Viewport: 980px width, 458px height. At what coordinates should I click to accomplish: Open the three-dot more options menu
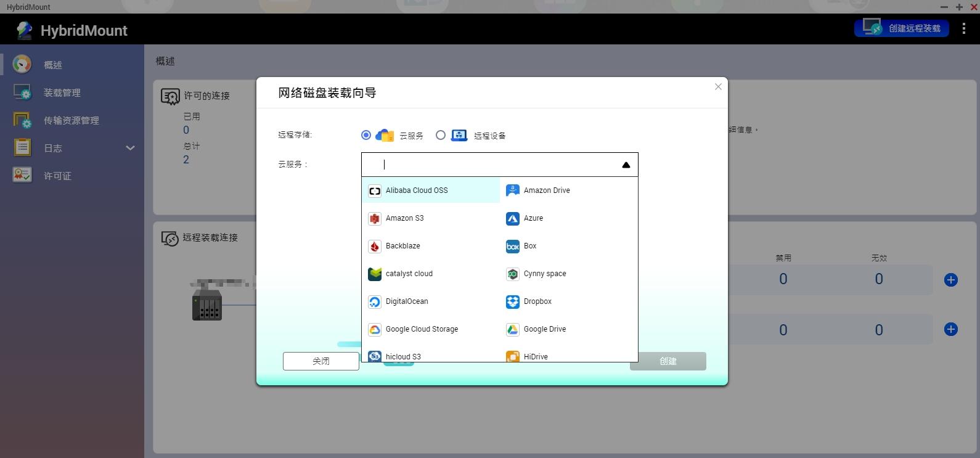[x=964, y=28]
